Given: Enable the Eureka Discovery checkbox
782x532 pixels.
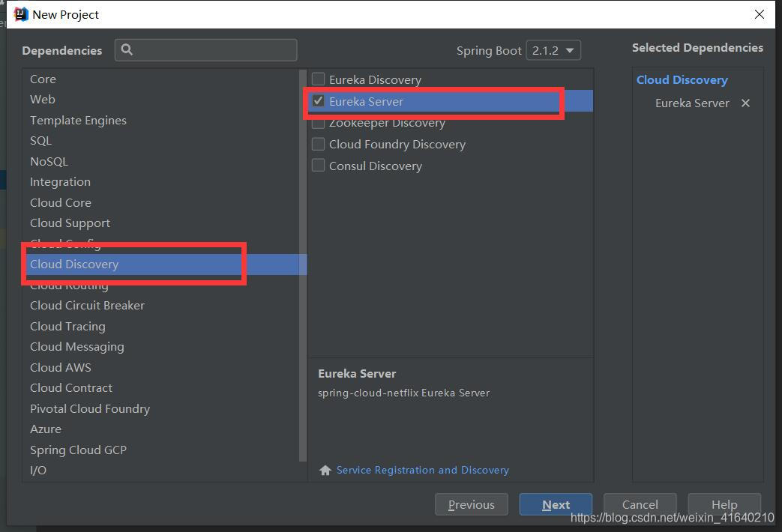Looking at the screenshot, I should pos(318,79).
